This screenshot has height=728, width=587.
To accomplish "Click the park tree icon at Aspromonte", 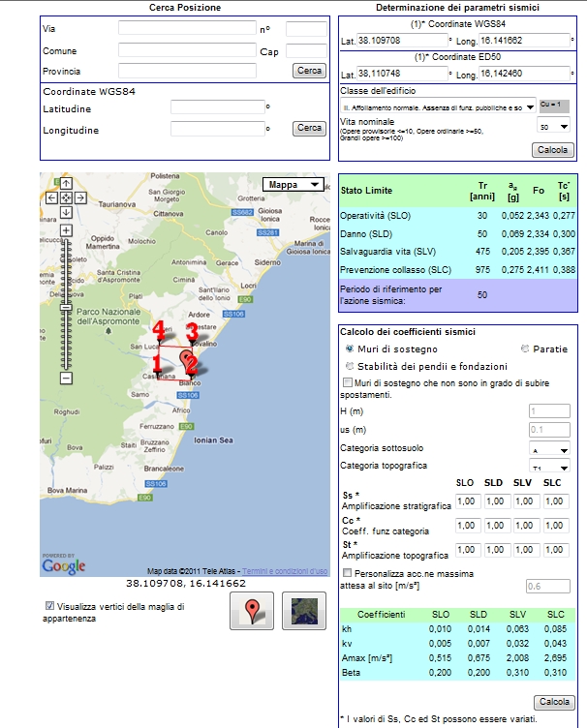I will [x=108, y=331].
